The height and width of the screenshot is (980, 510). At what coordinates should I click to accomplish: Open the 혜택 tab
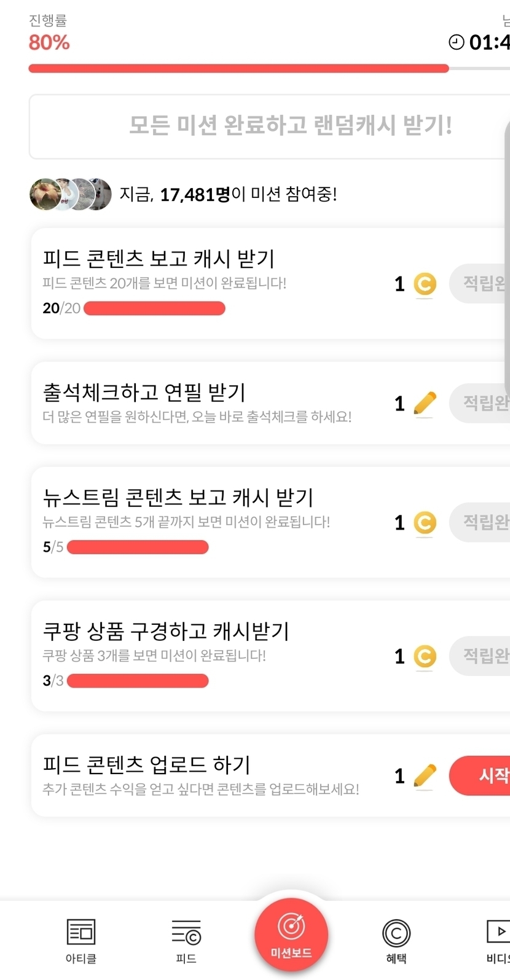pos(396,934)
